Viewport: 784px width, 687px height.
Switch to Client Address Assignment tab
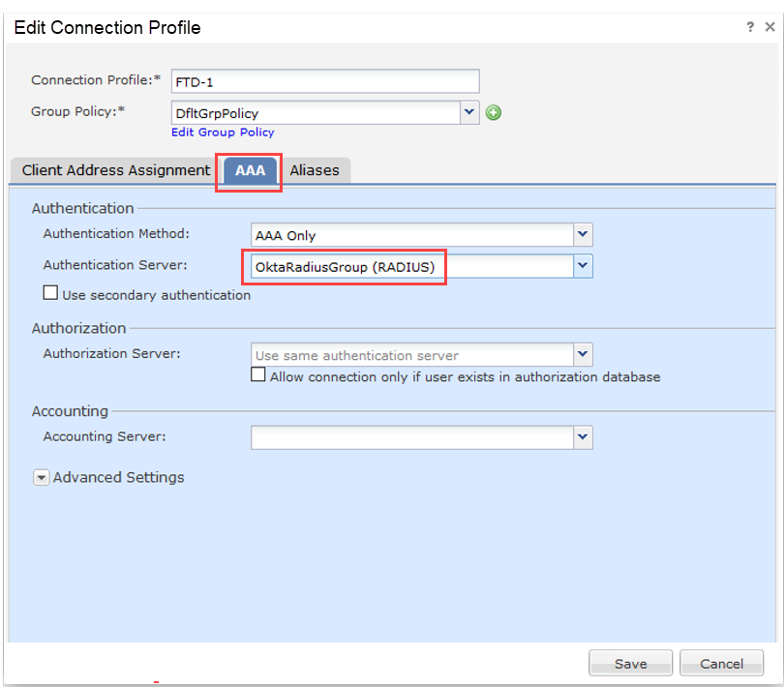click(x=115, y=170)
